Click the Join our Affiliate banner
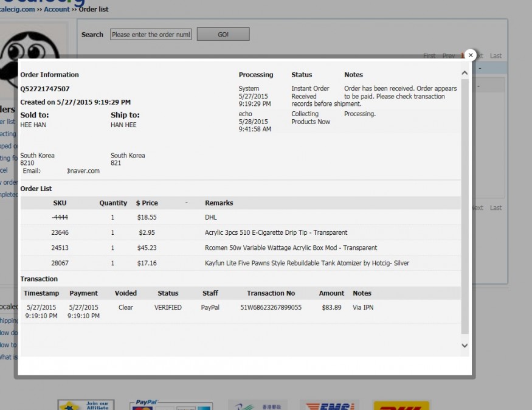532x410 pixels. 86,405
